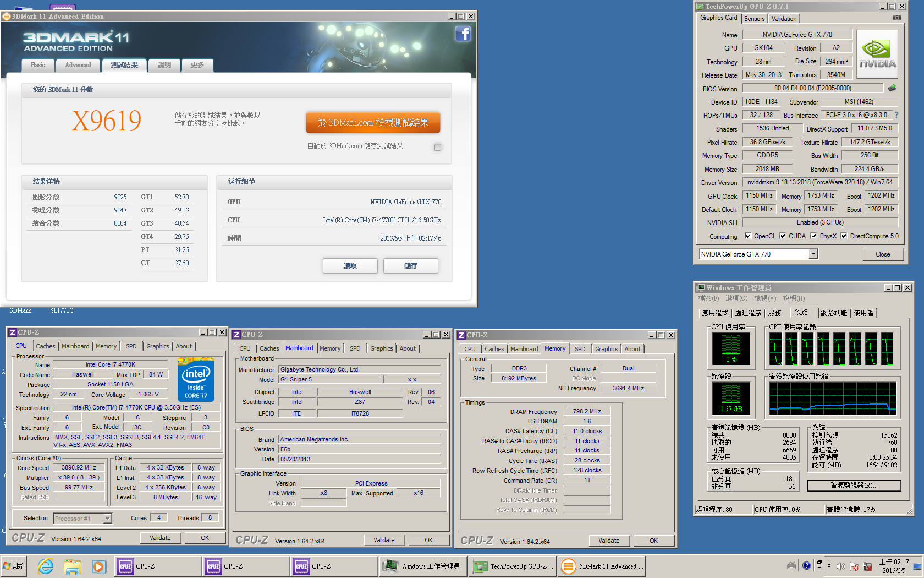924x578 pixels.
Task: Open Caches tab in the CPU tab window
Action: (x=45, y=346)
